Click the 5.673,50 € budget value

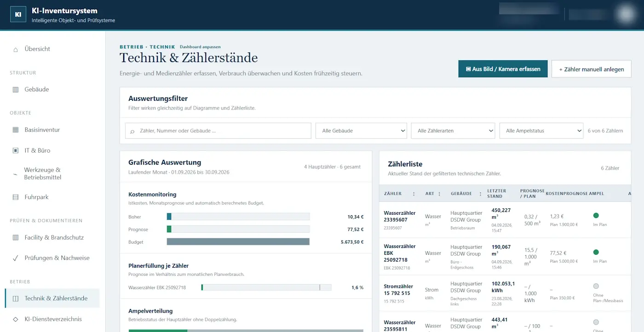click(x=352, y=242)
